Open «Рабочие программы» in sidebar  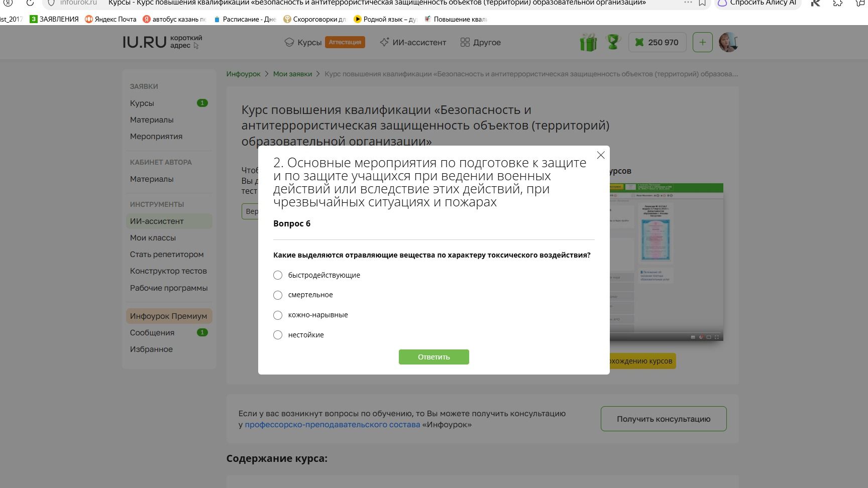[169, 288]
